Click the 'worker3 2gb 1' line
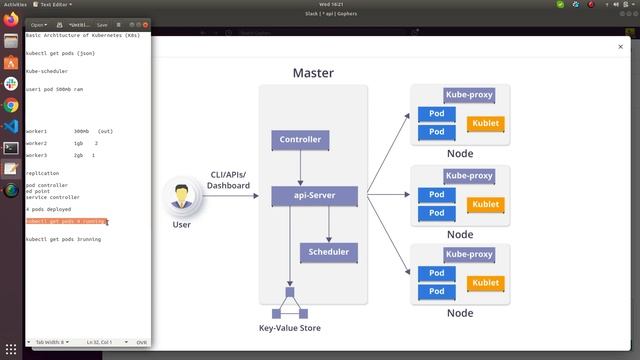The width and height of the screenshot is (640, 360). (x=60, y=155)
